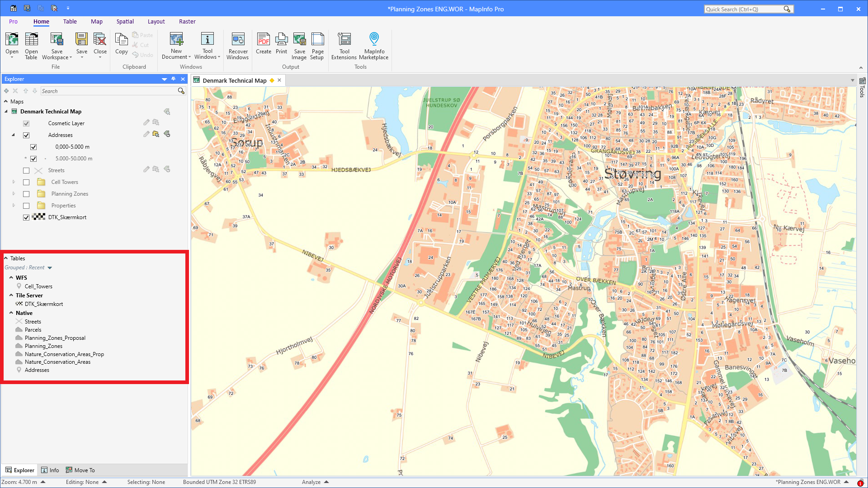Disable the 0,000-5.000 m range
868x488 pixels.
pyautogui.click(x=33, y=146)
